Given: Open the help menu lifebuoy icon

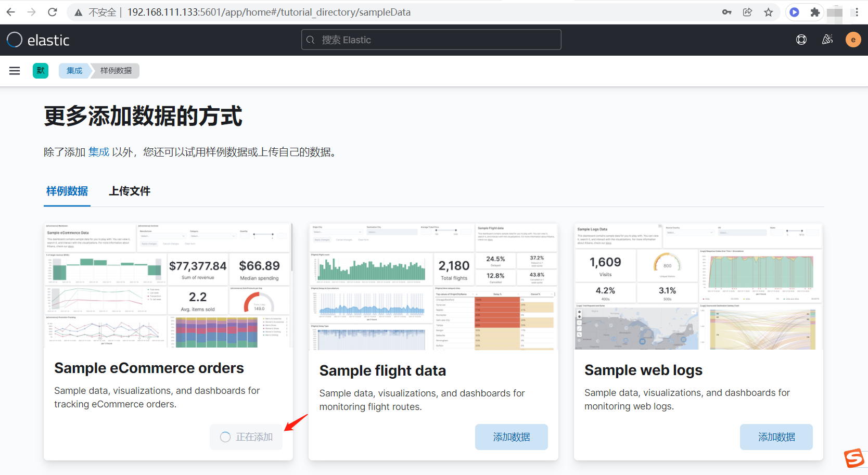Looking at the screenshot, I should tap(801, 40).
